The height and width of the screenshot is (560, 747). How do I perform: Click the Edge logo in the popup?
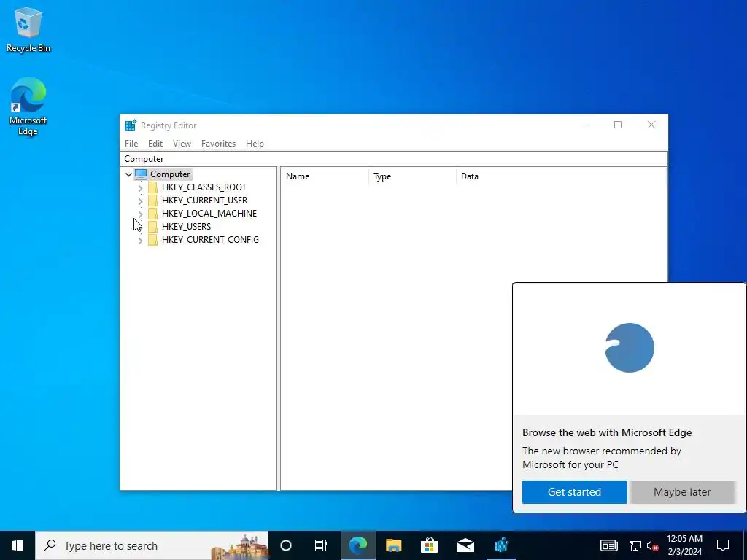(630, 348)
